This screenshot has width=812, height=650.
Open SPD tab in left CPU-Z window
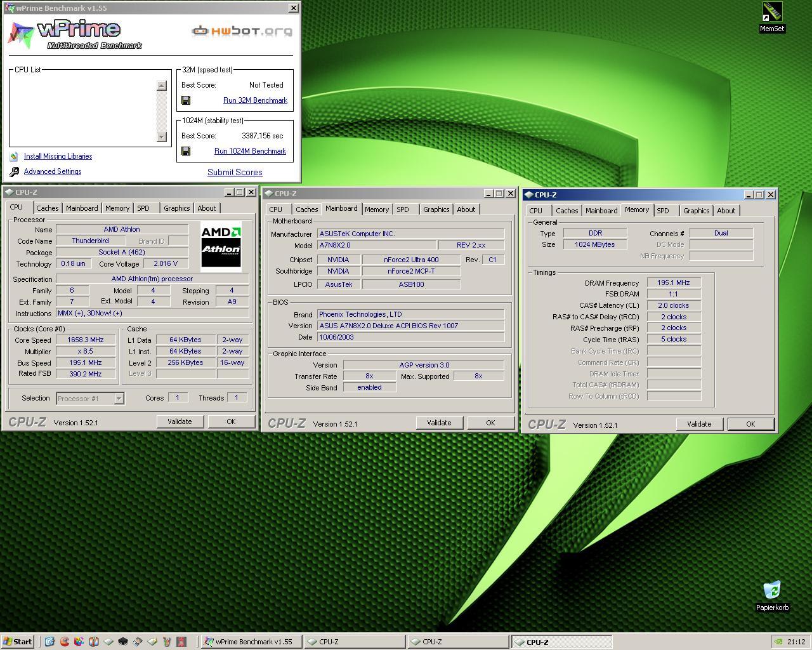pos(143,208)
